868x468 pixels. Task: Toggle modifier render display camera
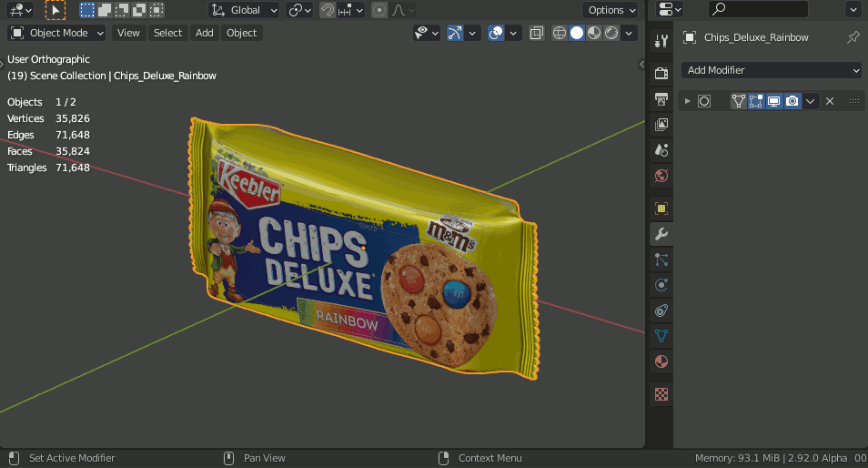click(792, 101)
